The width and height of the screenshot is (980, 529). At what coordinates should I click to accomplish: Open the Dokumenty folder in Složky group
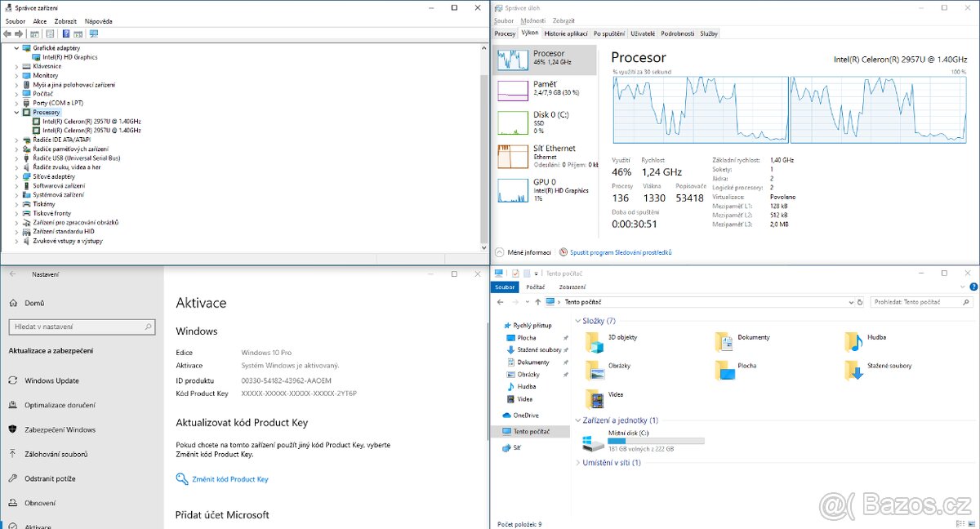pyautogui.click(x=742, y=341)
